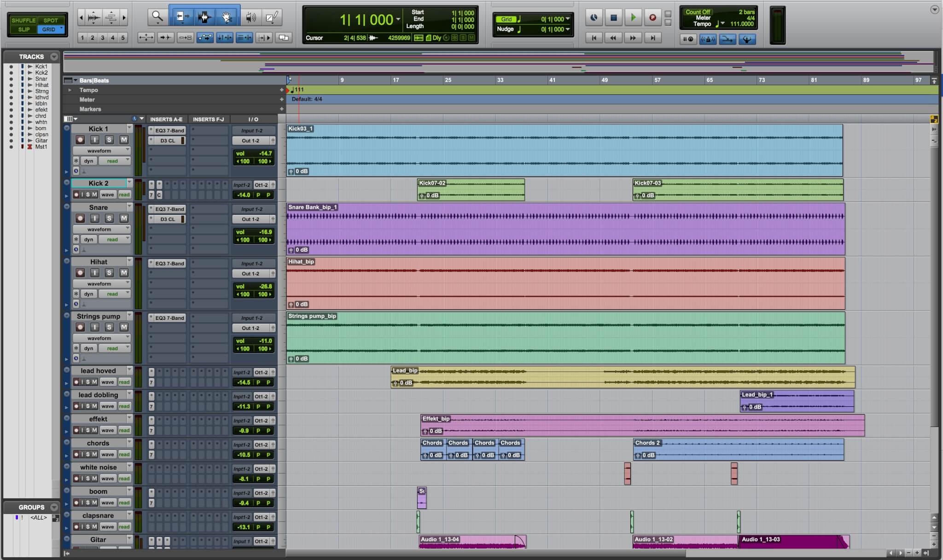Select the Lead_bip audio clip
Image resolution: width=943 pixels, height=560 pixels.
click(x=623, y=377)
